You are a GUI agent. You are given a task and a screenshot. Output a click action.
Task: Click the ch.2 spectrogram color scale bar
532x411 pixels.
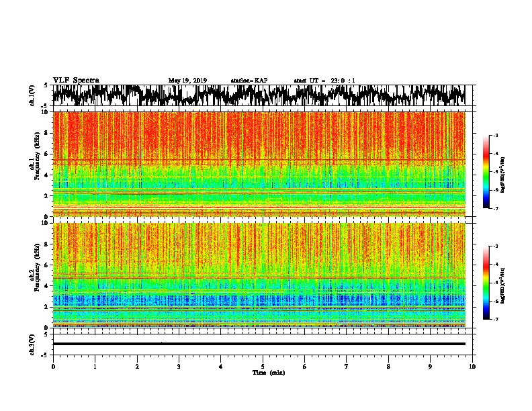[x=486, y=283]
